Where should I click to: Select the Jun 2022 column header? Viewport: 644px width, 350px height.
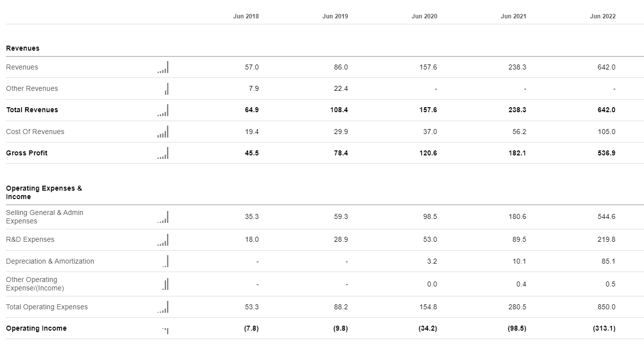[x=603, y=16]
